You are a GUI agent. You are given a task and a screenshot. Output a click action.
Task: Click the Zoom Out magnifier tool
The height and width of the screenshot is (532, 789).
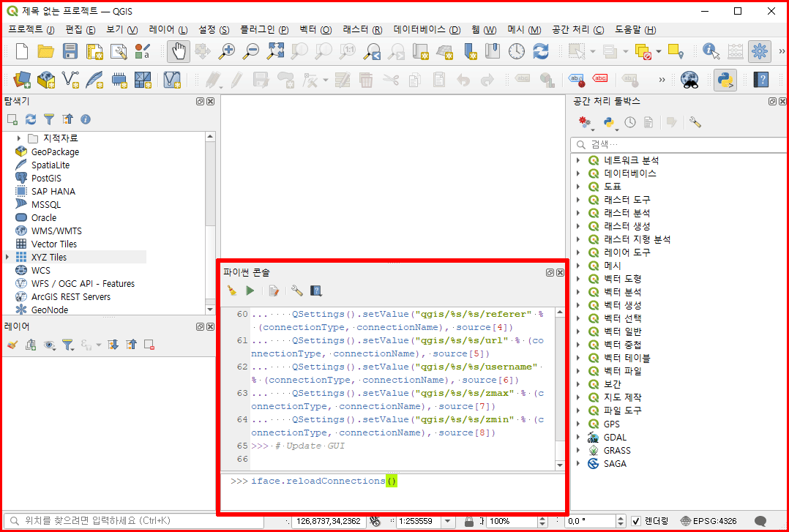click(x=251, y=50)
